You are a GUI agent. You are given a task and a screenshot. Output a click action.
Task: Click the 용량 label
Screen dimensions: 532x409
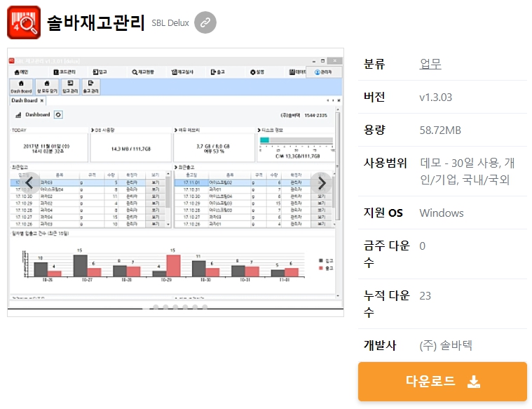pos(374,130)
